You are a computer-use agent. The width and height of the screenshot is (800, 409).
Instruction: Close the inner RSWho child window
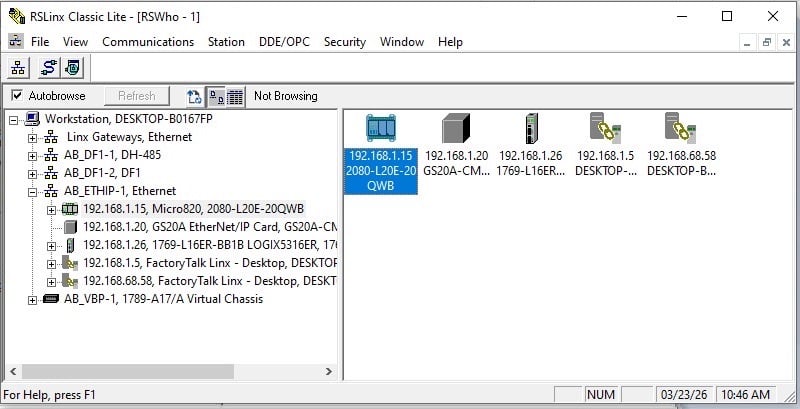point(786,43)
